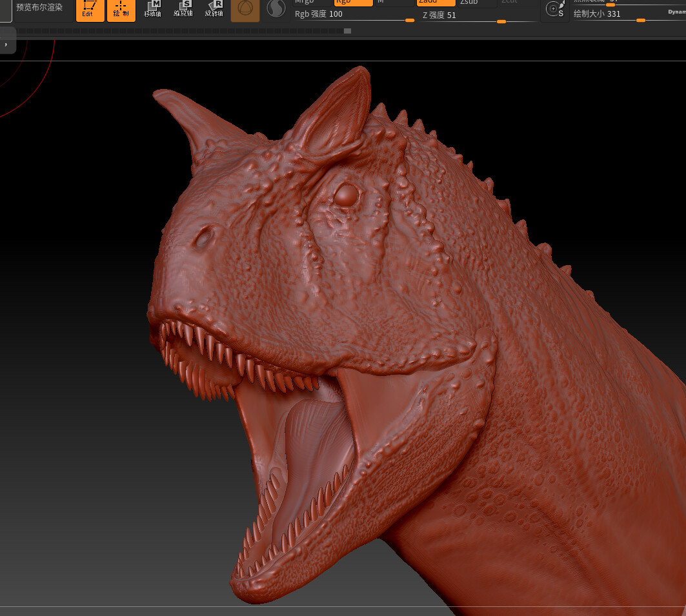Select the 旋转轴 rotate gyro tool
Image resolution: width=686 pixels, height=616 pixels.
214,10
